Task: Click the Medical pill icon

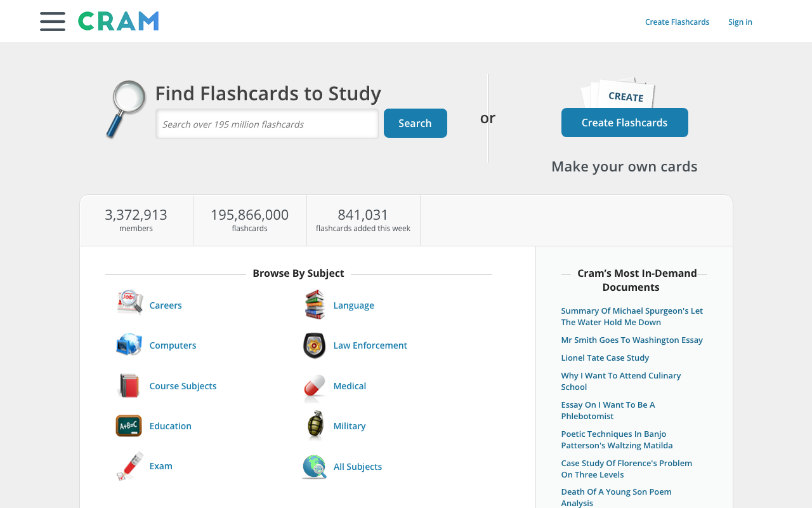Action: 315,387
